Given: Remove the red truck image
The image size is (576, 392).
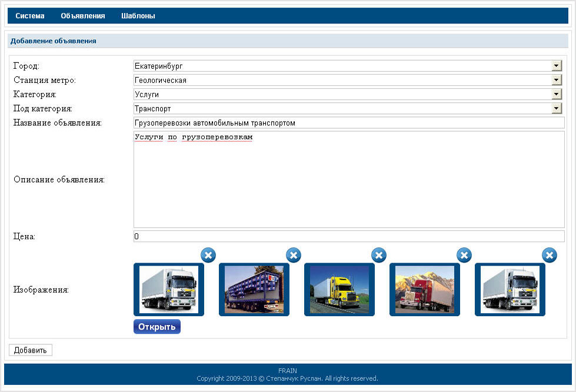Looking at the screenshot, I should [464, 255].
